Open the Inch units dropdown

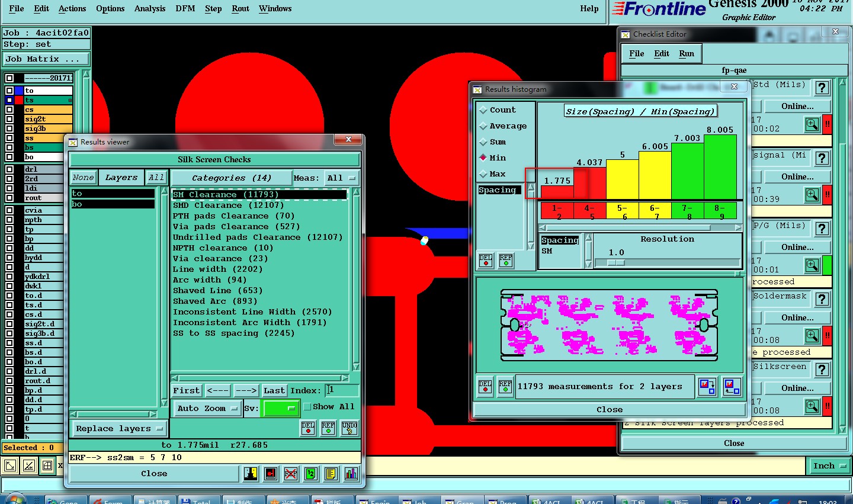tap(828, 466)
